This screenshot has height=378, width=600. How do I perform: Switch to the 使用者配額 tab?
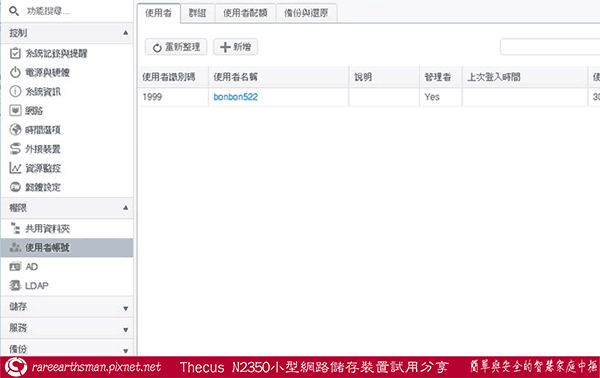coord(245,13)
